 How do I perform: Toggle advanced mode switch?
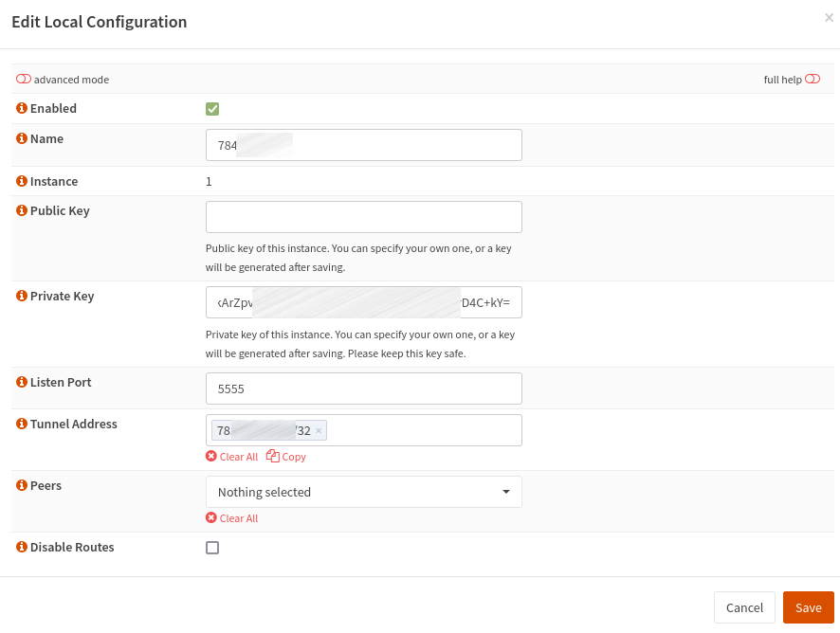tap(24, 80)
